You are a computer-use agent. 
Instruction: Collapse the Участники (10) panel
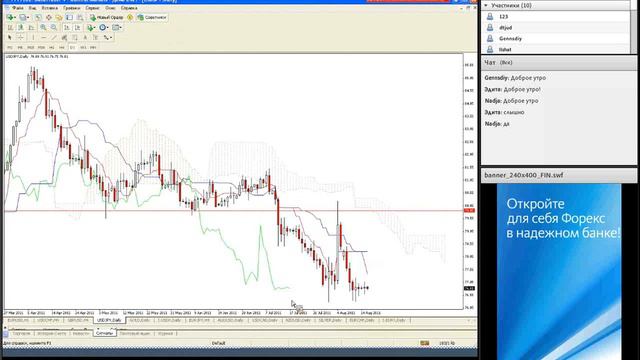pyautogui.click(x=486, y=5)
